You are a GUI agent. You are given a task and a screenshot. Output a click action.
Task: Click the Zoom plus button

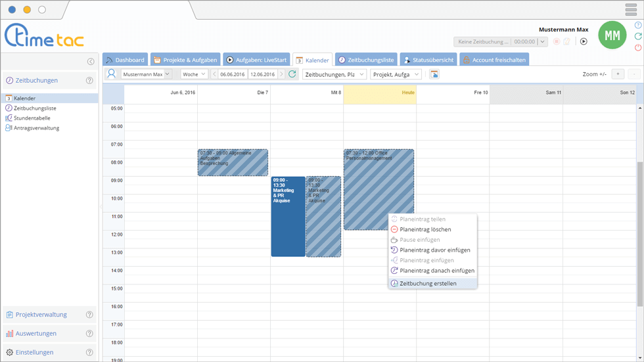click(x=618, y=74)
